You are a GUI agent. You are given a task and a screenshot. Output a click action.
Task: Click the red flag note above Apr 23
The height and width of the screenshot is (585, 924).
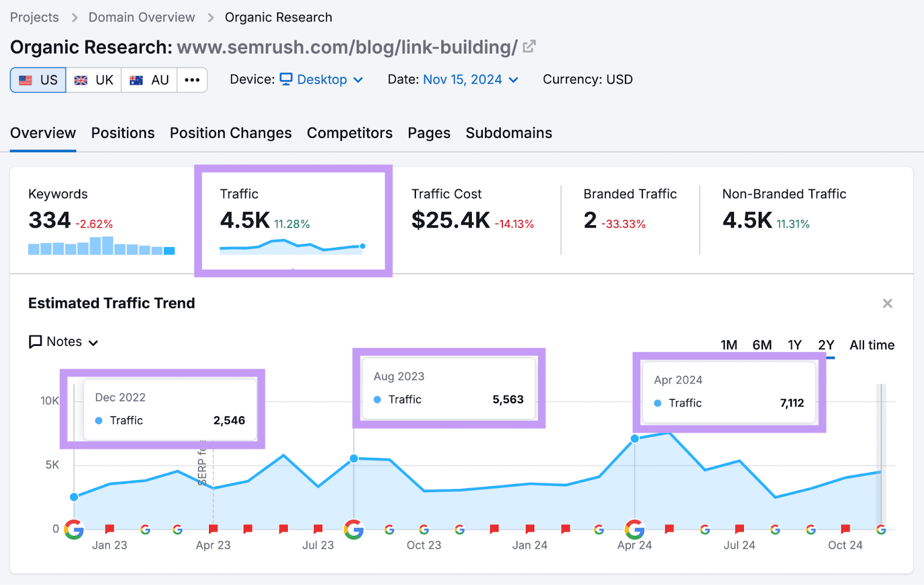pos(213,528)
